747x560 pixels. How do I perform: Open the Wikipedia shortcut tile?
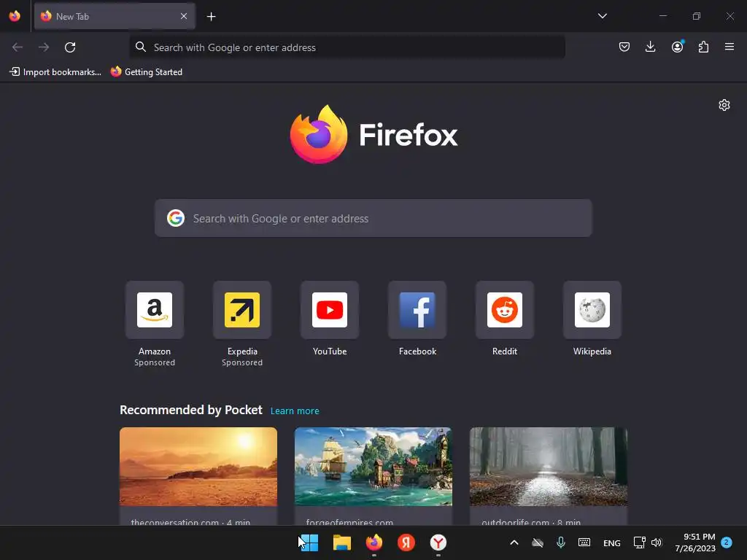tap(592, 310)
